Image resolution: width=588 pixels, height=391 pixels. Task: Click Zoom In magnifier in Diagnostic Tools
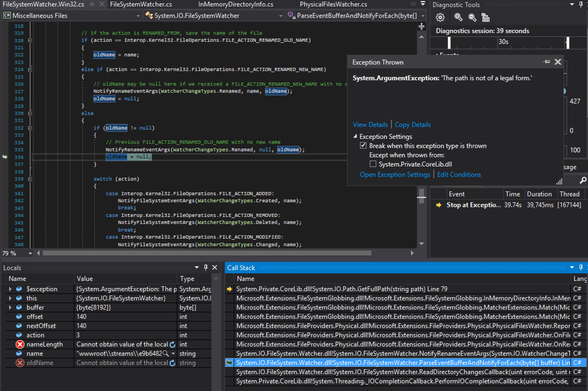click(458, 17)
